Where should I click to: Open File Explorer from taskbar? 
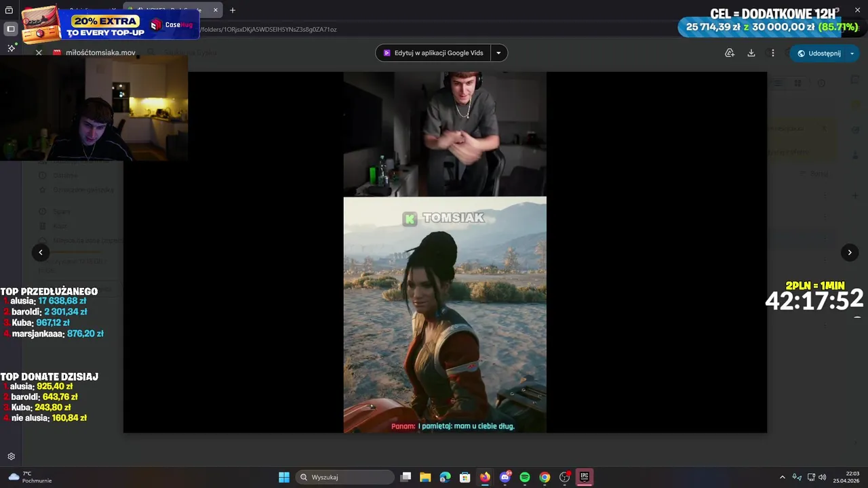tap(425, 477)
